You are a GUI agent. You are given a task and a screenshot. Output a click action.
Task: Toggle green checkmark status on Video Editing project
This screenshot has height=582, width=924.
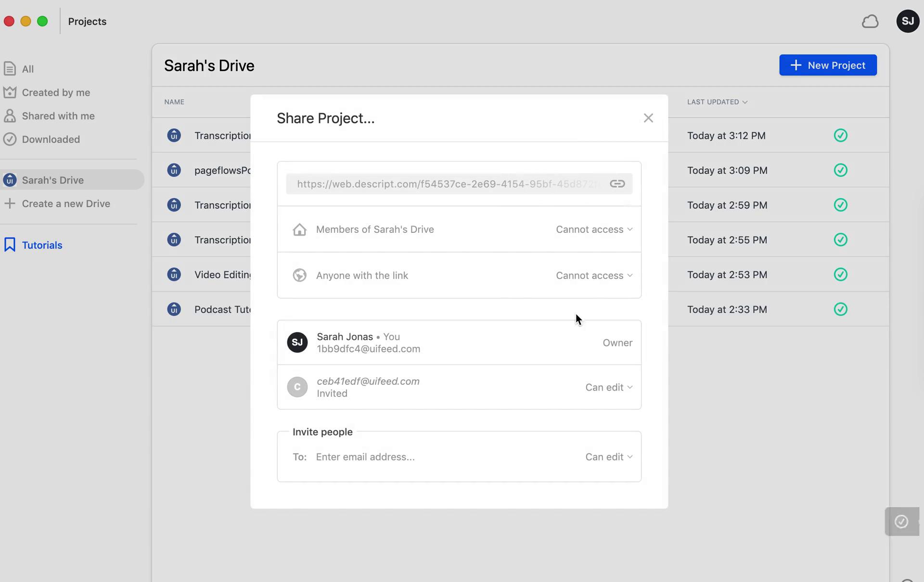840,274
